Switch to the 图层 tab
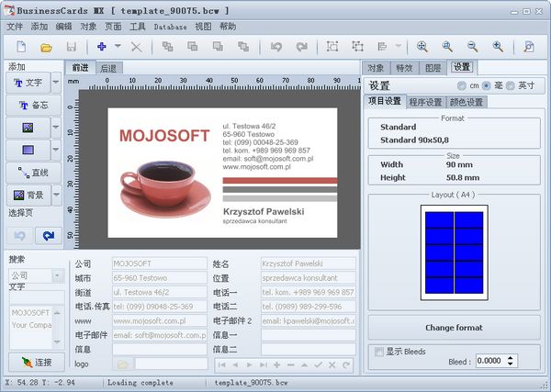Image resolution: width=551 pixels, height=392 pixels. 433,67
